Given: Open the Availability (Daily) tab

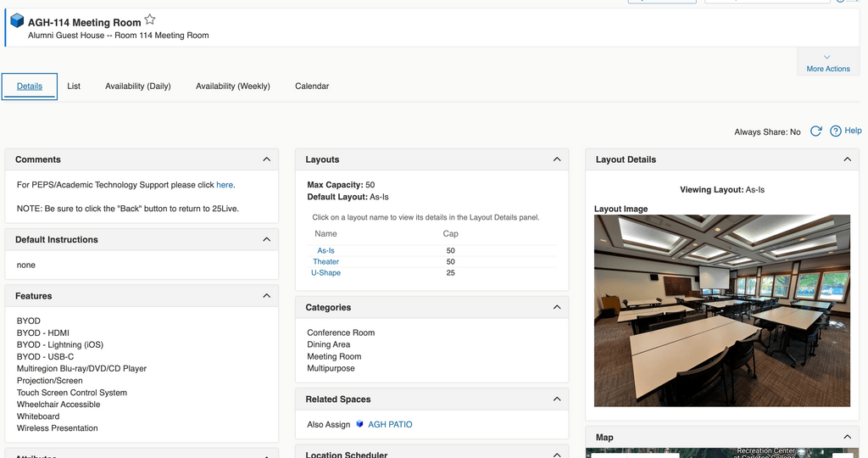Looking at the screenshot, I should (138, 87).
